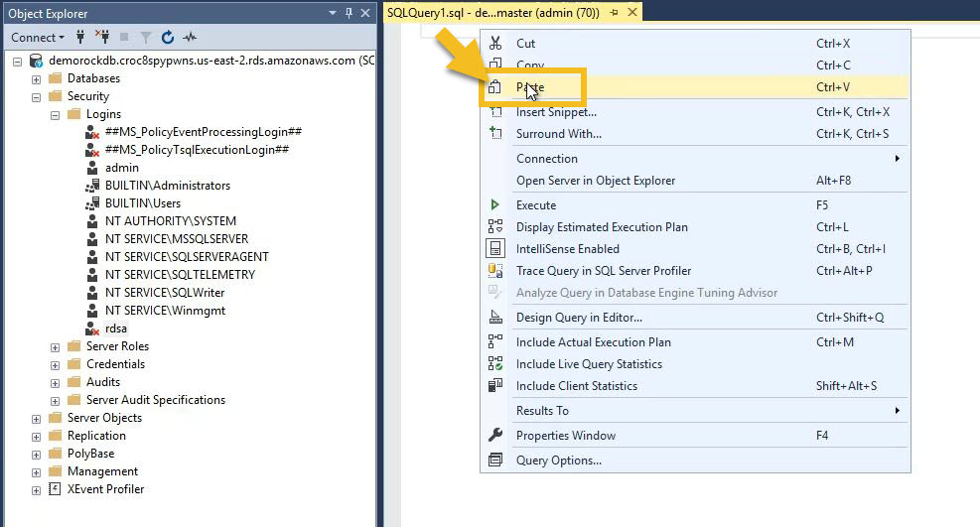Choose Trace Query in SQL Server Profiler

click(695, 271)
